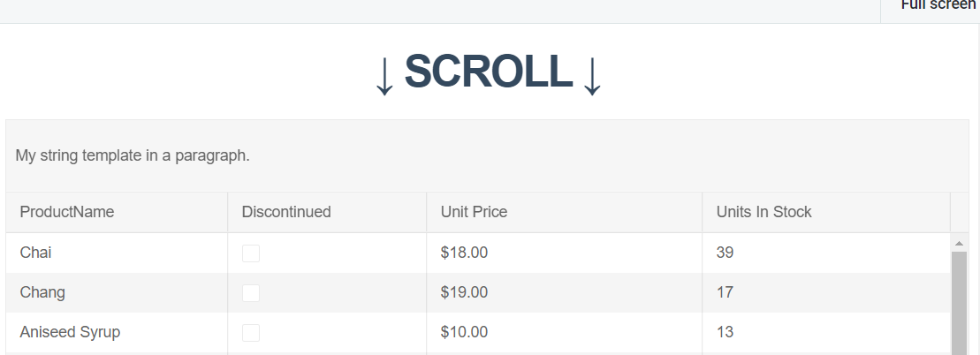
Task: Click the 39 units in stock cell
Action: (x=725, y=253)
